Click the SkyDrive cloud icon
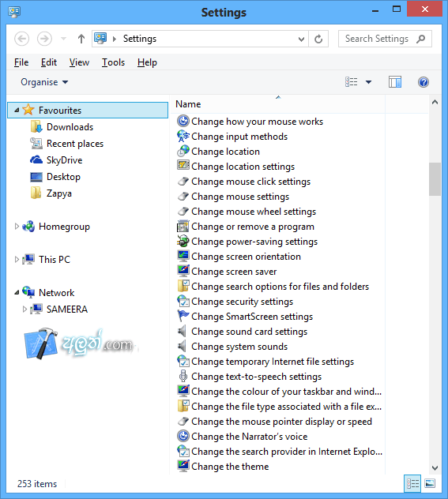The width and height of the screenshot is (448, 499). tap(36, 159)
